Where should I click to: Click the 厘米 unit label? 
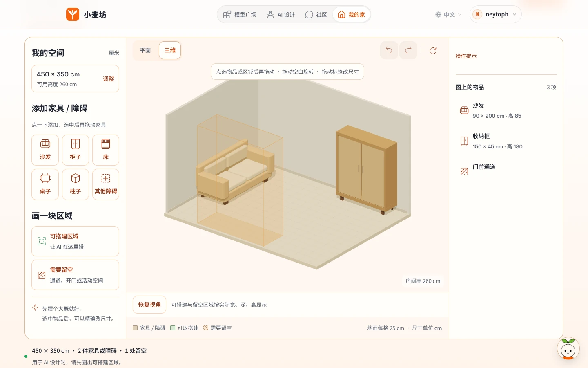coord(114,53)
